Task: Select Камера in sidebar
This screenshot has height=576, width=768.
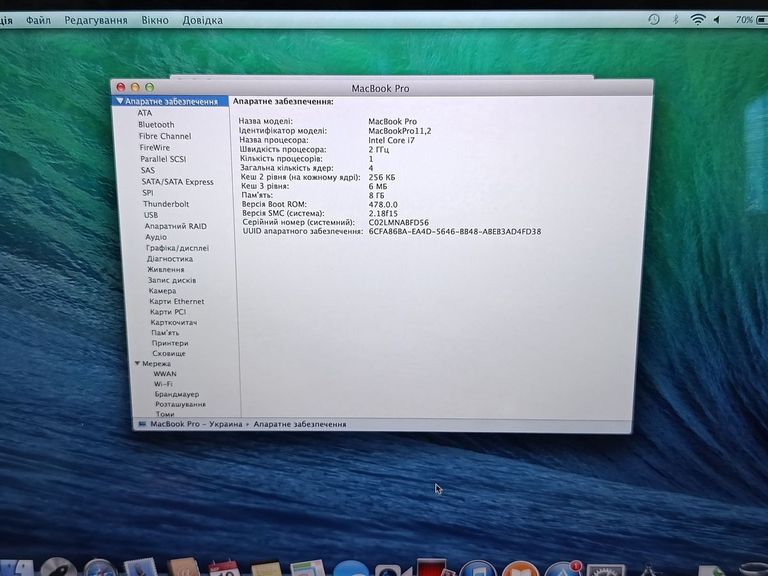Action: (x=162, y=290)
